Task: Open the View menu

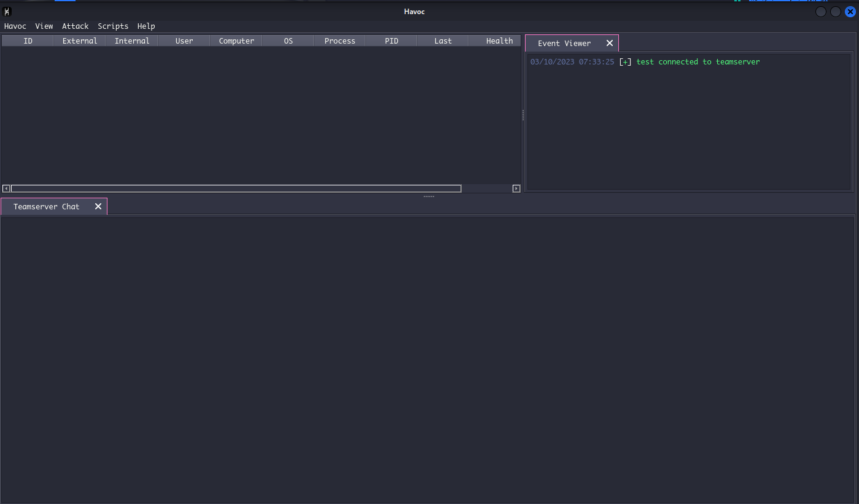Action: pyautogui.click(x=44, y=26)
